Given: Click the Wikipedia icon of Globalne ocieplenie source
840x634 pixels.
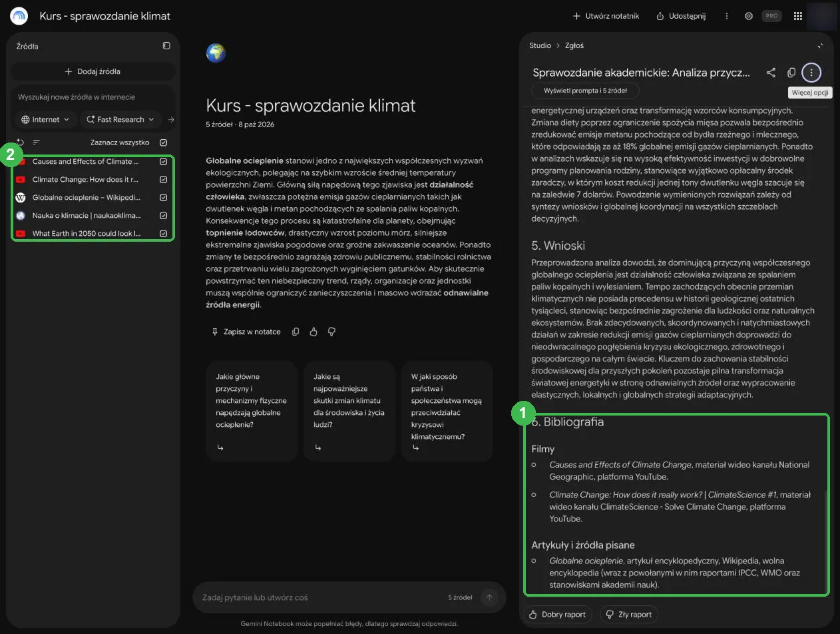Looking at the screenshot, I should [21, 198].
